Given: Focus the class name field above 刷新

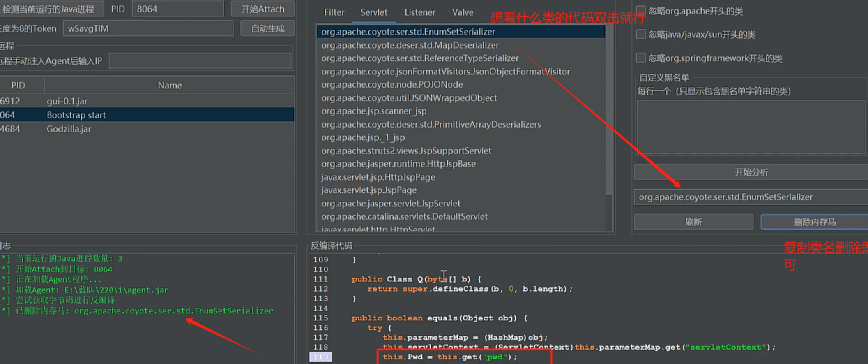Looking at the screenshot, I should 751,197.
